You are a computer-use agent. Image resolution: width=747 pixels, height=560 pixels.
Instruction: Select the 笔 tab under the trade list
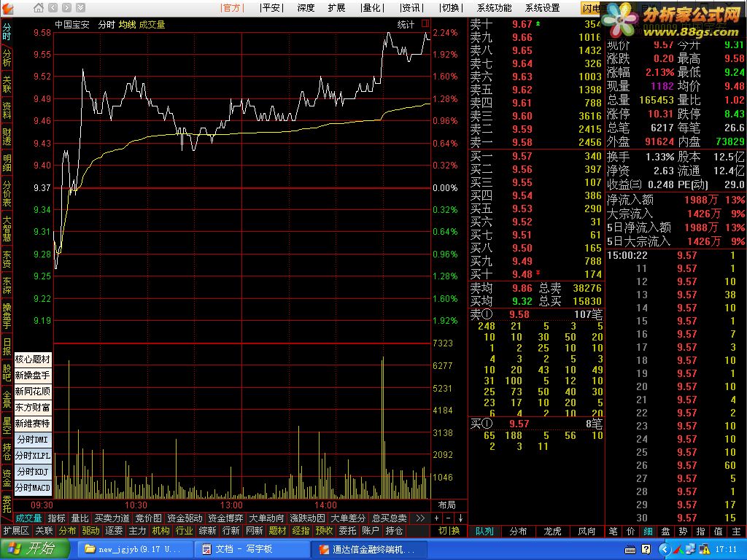pos(613,531)
